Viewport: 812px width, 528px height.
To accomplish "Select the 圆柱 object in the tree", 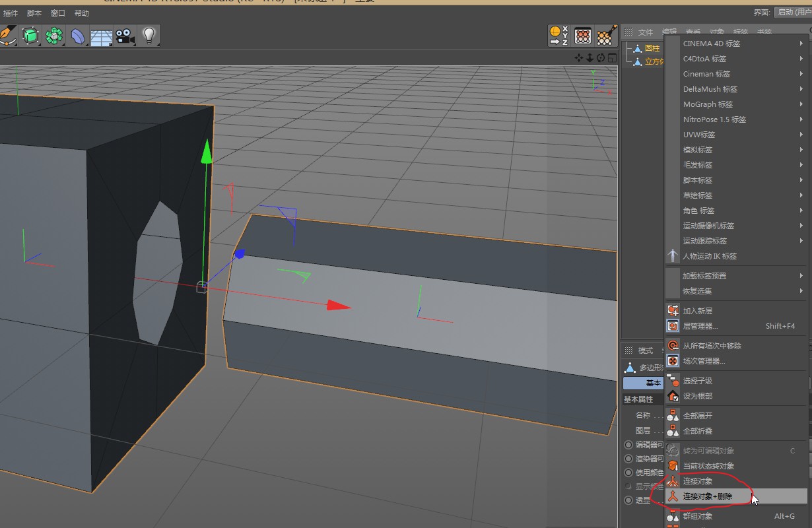I will 652,48.
